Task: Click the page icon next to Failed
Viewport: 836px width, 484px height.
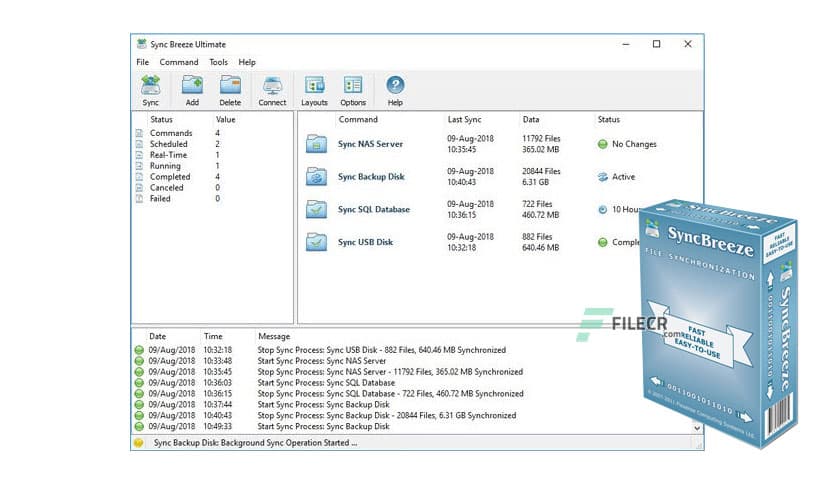Action: [139, 198]
